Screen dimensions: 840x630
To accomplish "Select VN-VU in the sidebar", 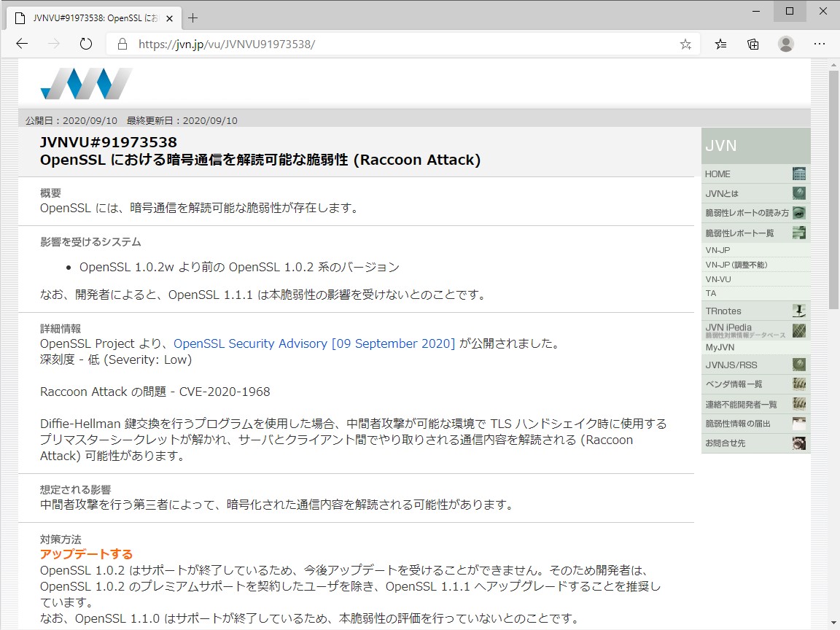I will [755, 279].
